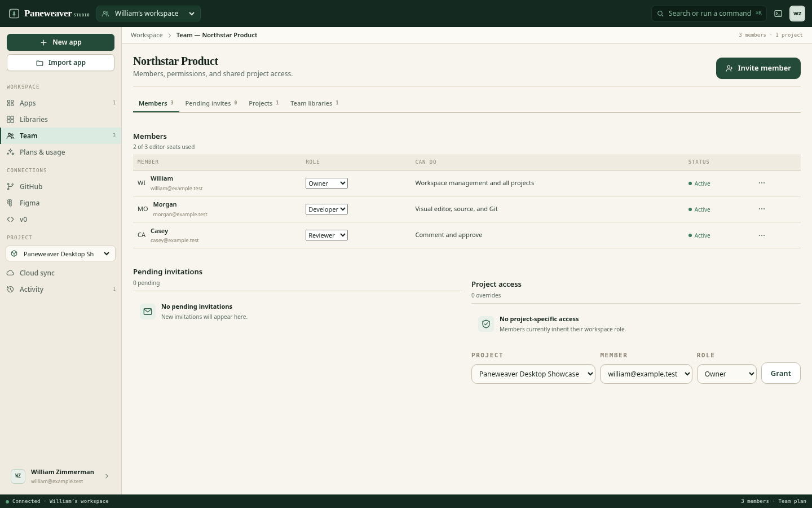Click the Libraries icon in sidebar
Screen dimensions: 812x508
tap(11, 120)
